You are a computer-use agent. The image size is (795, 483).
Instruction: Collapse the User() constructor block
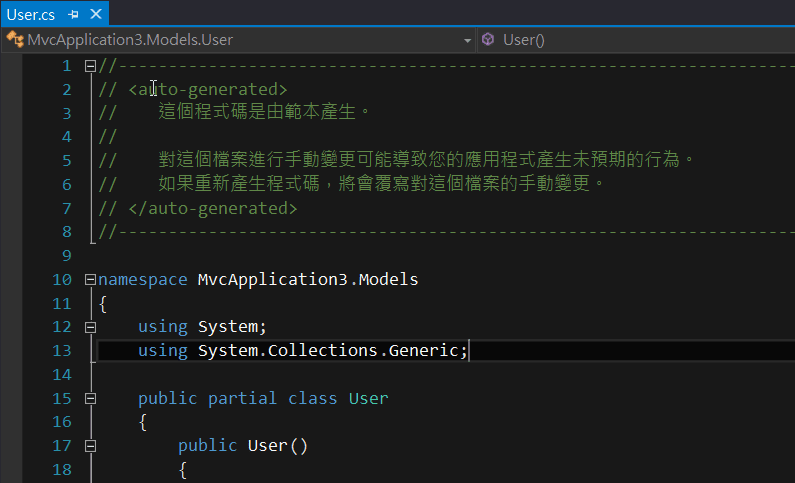(91, 446)
